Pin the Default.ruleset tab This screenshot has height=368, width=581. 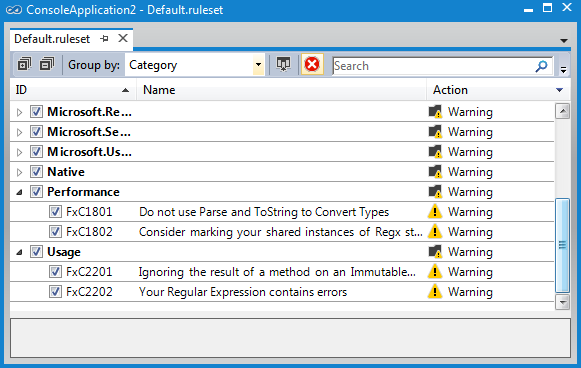(x=105, y=39)
